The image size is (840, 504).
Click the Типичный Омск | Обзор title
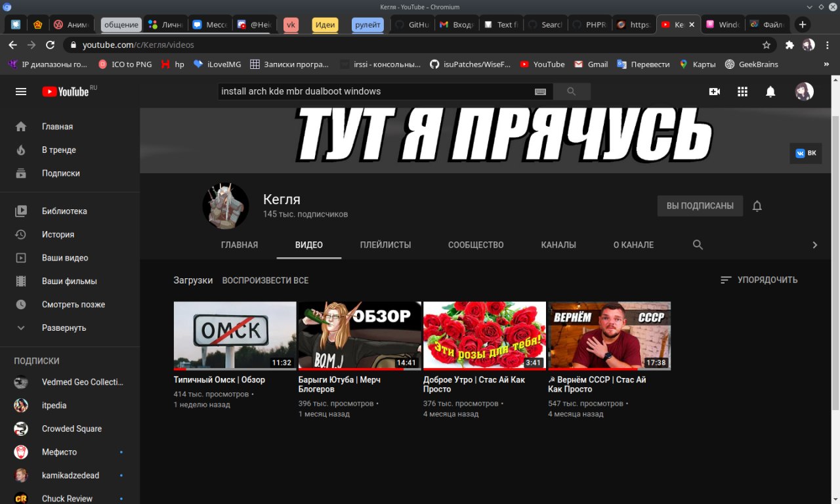(x=219, y=380)
